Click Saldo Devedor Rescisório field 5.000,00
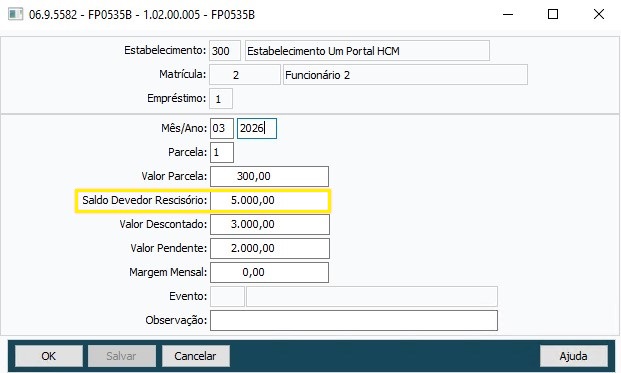 pyautogui.click(x=269, y=200)
